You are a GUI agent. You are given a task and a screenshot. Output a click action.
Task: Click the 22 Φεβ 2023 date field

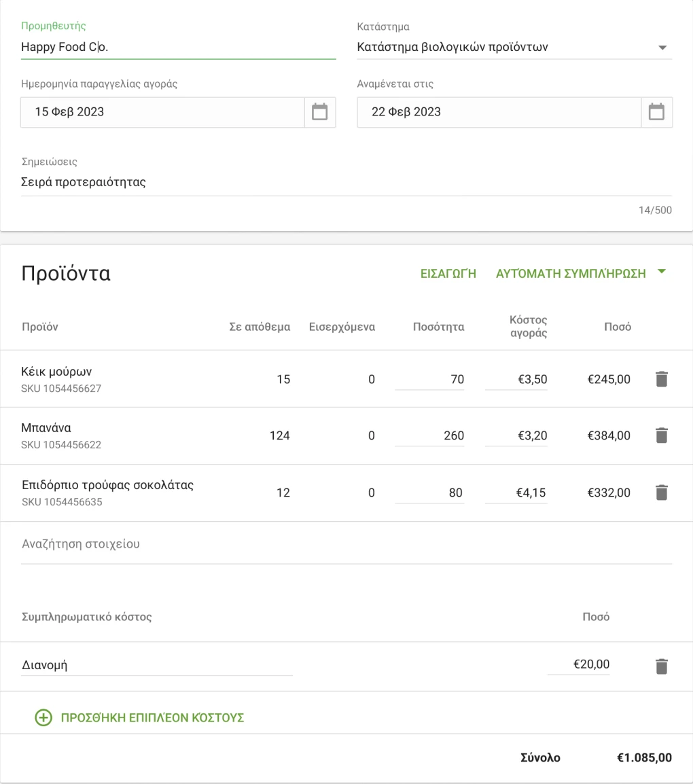point(499,112)
